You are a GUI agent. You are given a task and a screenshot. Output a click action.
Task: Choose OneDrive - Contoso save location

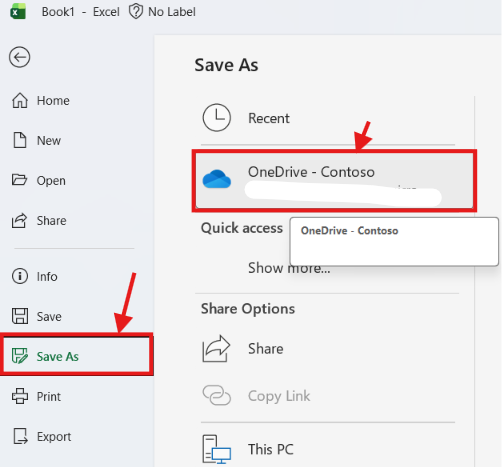(x=334, y=180)
